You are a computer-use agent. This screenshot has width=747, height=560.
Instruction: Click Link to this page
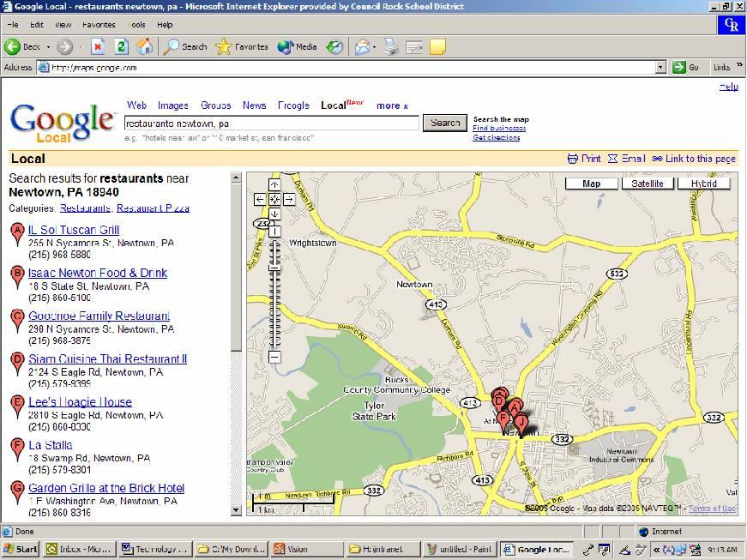(x=694, y=159)
